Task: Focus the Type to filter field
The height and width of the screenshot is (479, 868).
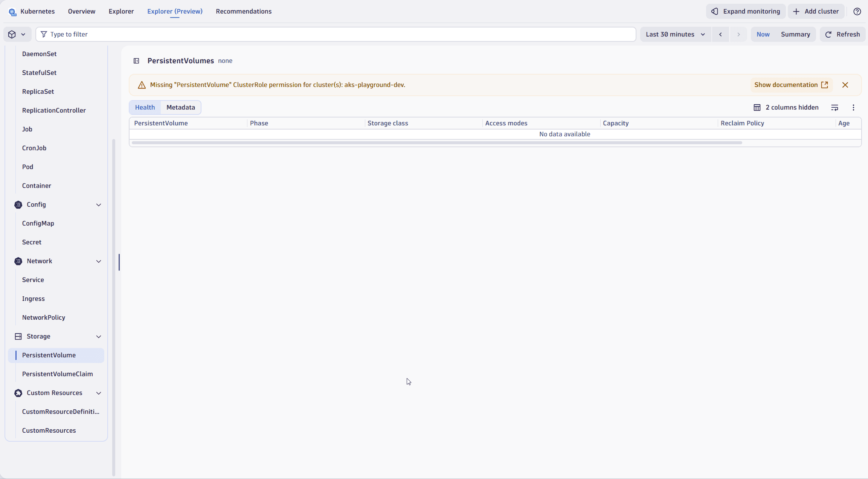Action: coord(335,34)
